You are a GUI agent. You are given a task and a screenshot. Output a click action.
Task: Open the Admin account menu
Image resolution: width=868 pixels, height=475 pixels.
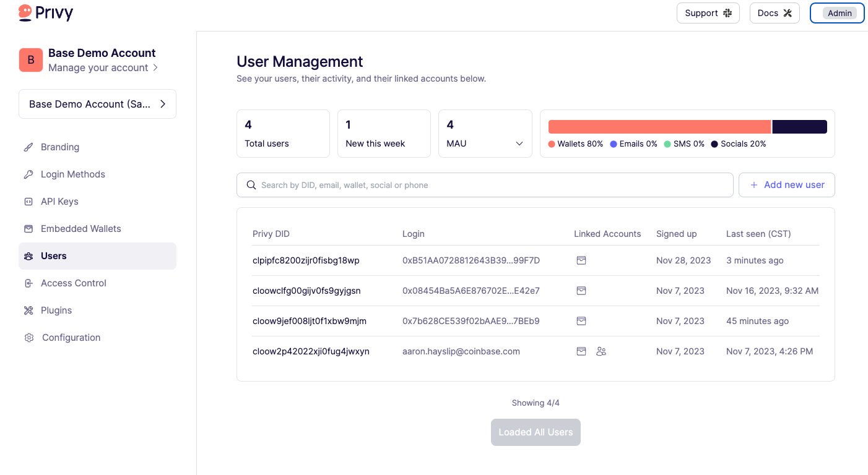tap(837, 13)
